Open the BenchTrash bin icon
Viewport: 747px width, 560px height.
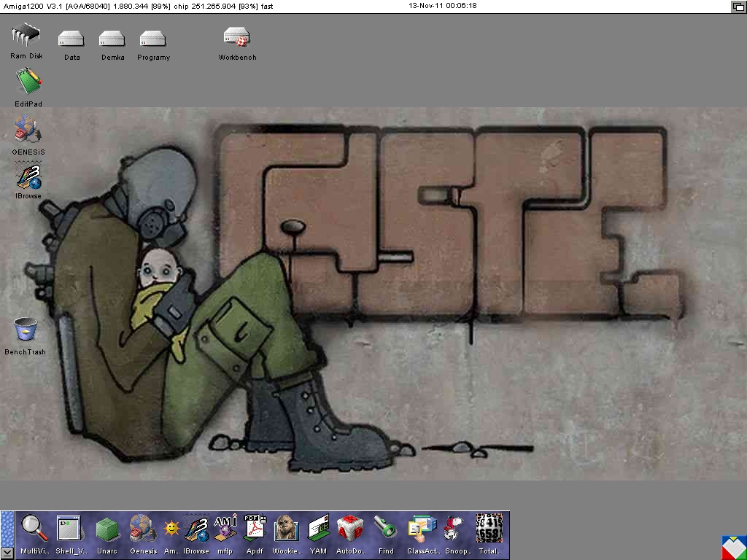(26, 329)
